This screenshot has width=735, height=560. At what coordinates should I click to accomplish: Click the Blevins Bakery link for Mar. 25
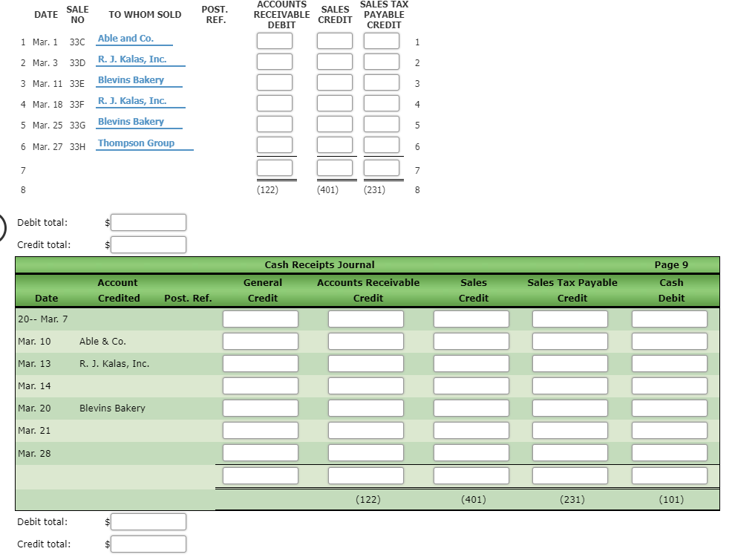tap(134, 121)
